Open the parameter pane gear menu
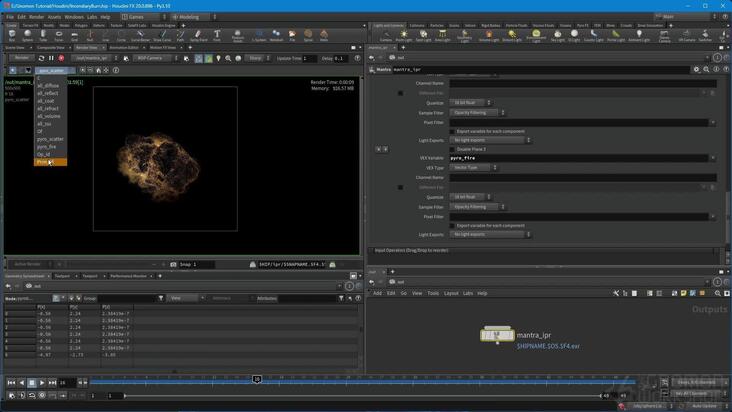The height and width of the screenshot is (412, 732). click(696, 70)
